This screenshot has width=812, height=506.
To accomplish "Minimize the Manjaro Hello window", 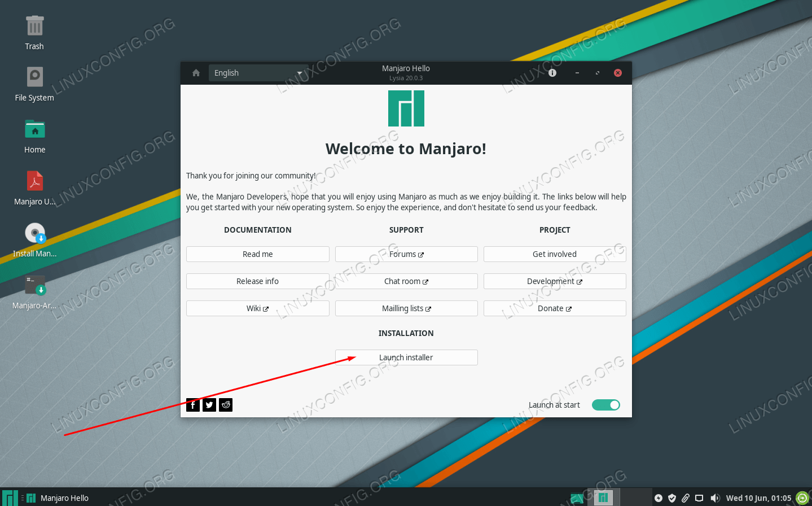I will [577, 73].
